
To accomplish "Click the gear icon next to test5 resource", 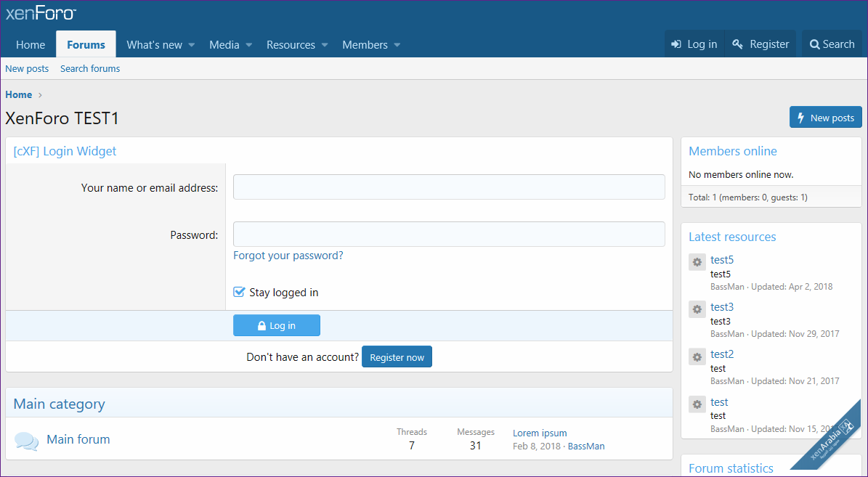I will click(x=697, y=261).
